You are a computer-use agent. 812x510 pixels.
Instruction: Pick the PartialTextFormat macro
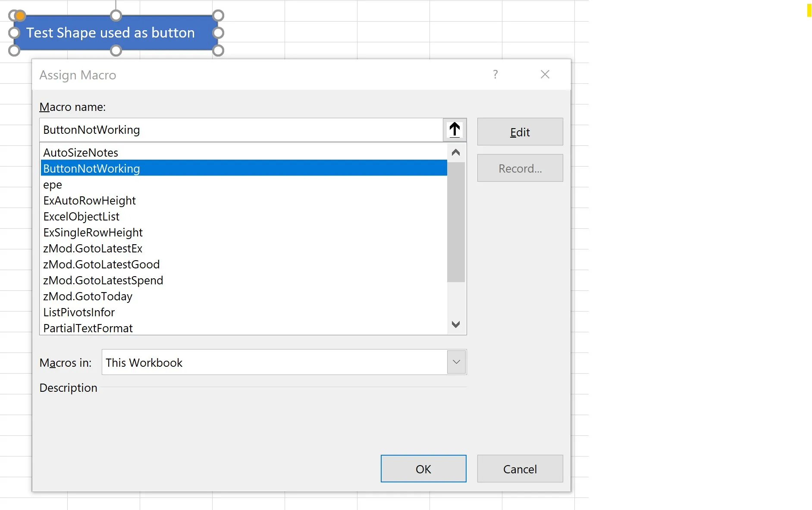tap(88, 328)
